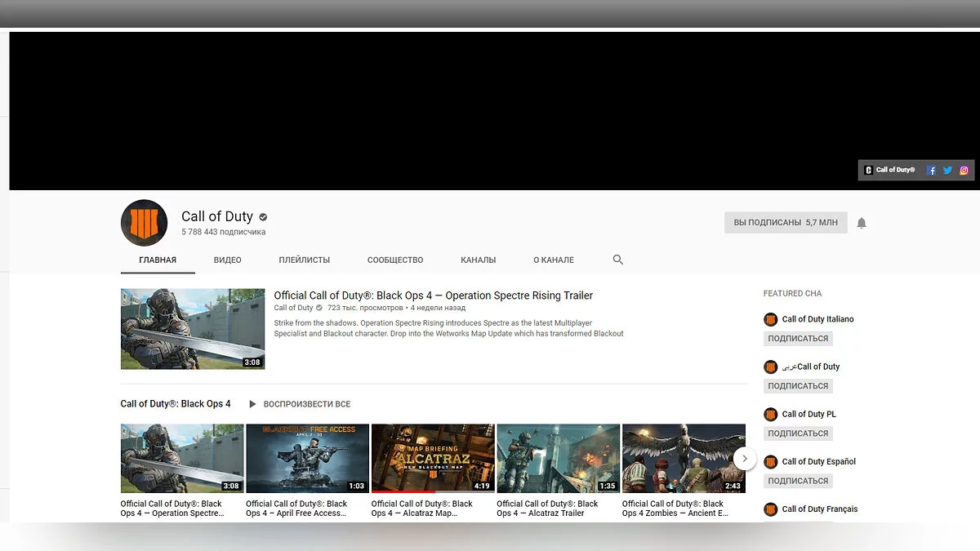The height and width of the screenshot is (551, 980).
Task: Subscribe to Call of Duty PL
Action: 798,433
